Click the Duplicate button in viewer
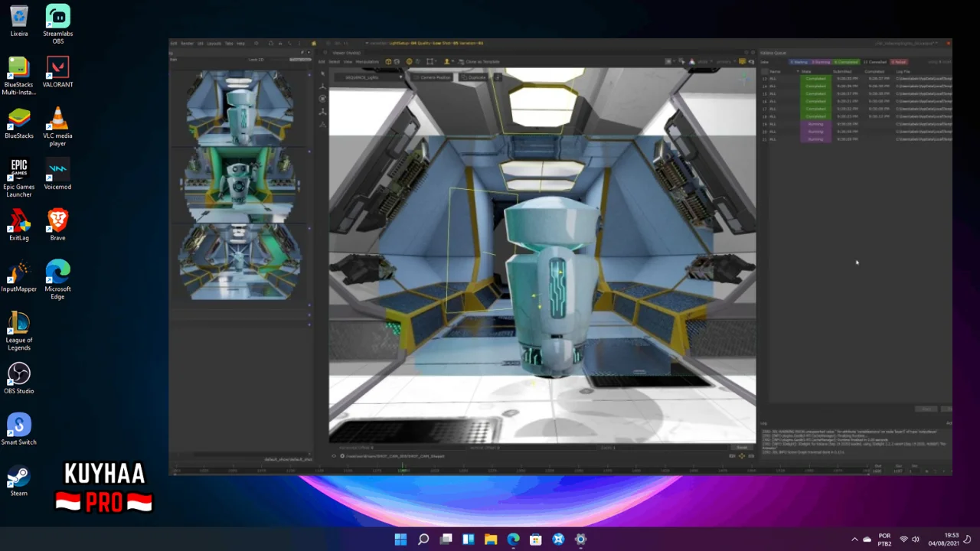Screen dimensions: 980x551 (x=473, y=77)
